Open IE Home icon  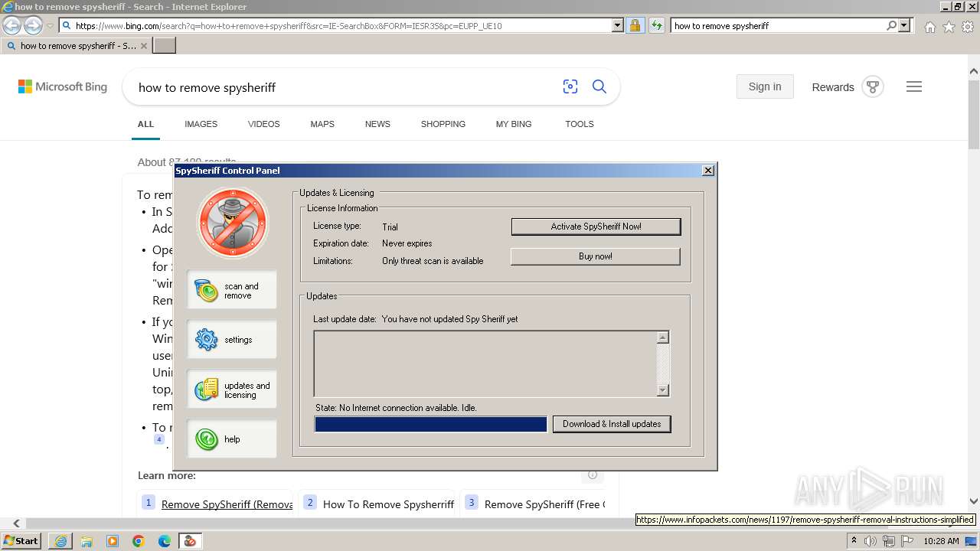coord(929,27)
